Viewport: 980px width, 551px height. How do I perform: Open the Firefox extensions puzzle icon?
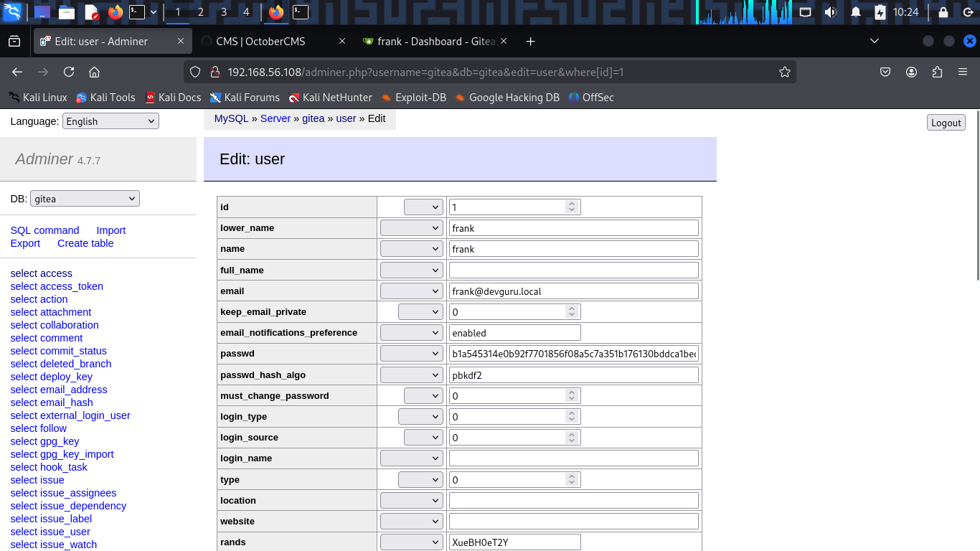937,72
